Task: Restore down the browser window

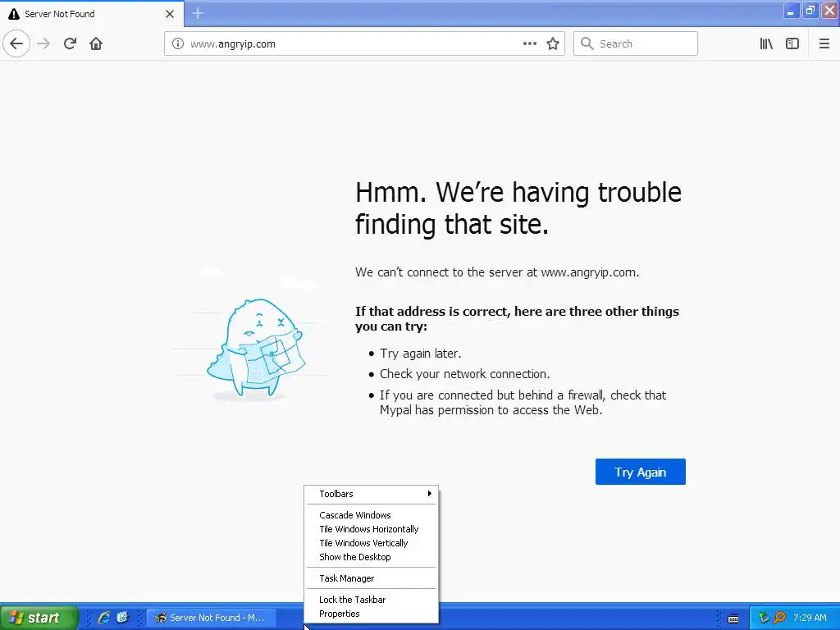Action: (x=810, y=11)
